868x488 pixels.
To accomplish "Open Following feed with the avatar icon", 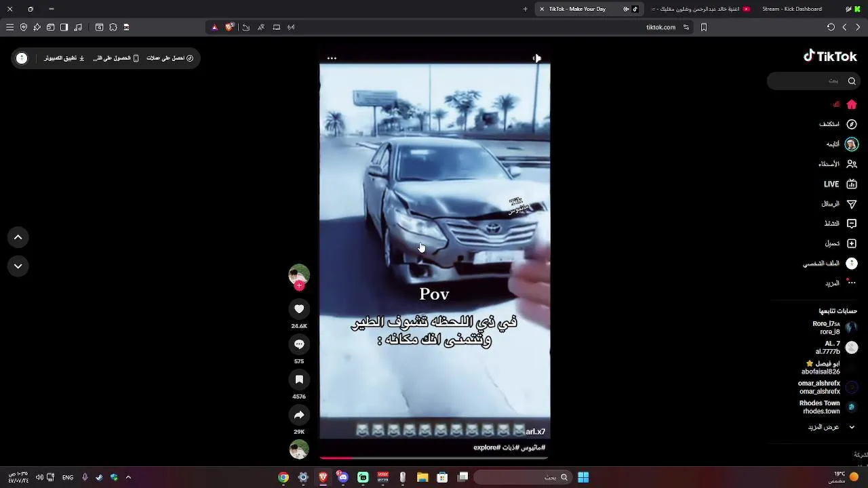I will tap(842, 144).
